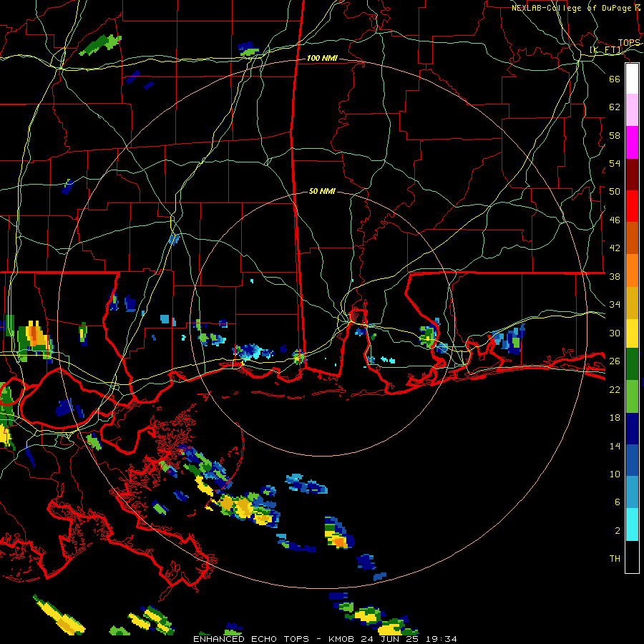The image size is (644, 644).
Task: Click the magenta legend swatch
Action: 632,142
